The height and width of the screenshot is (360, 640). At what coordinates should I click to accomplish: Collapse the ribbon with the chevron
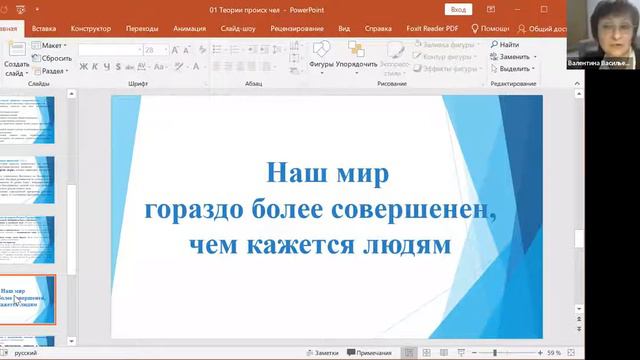click(577, 84)
